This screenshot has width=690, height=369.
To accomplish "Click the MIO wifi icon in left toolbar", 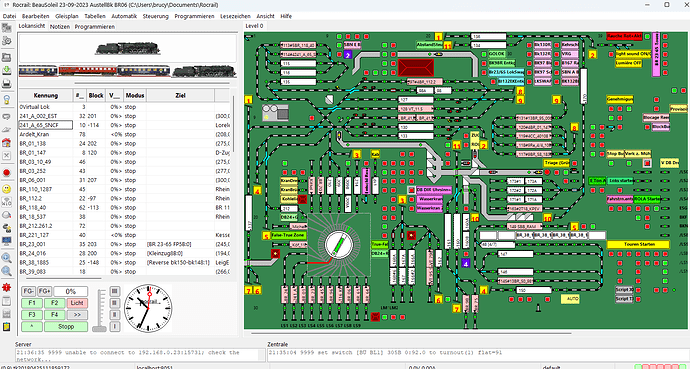I will [7, 202].
